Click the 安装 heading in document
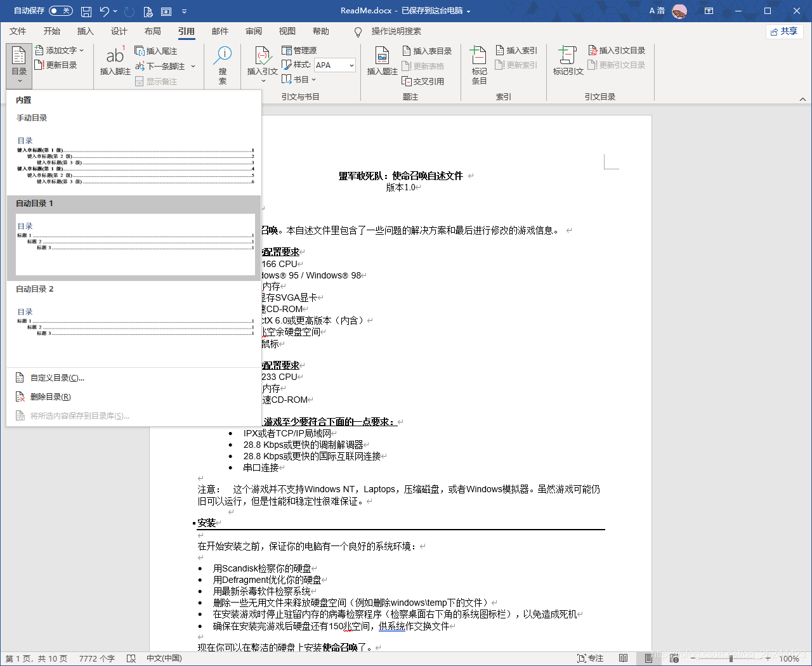The width and height of the screenshot is (812, 666). coord(207,523)
